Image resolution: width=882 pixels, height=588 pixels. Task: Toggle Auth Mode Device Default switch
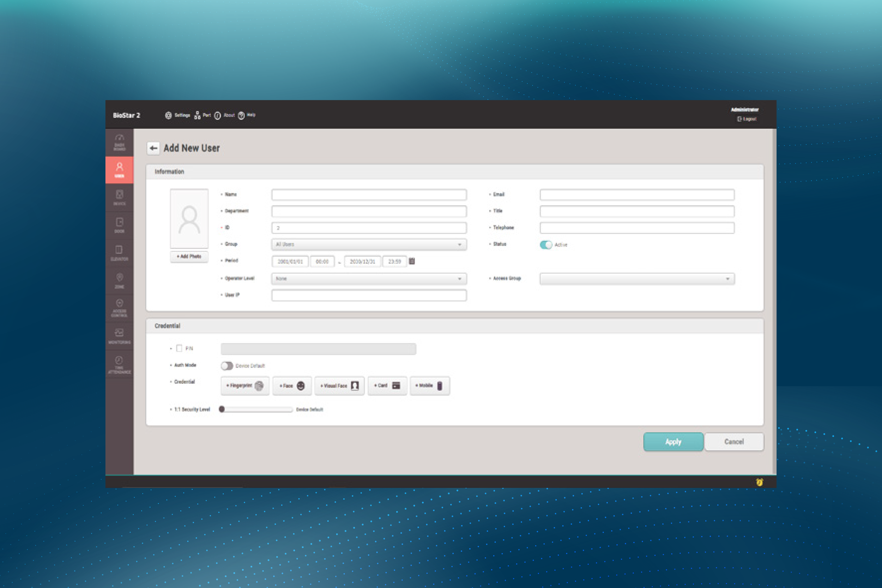[x=226, y=366]
